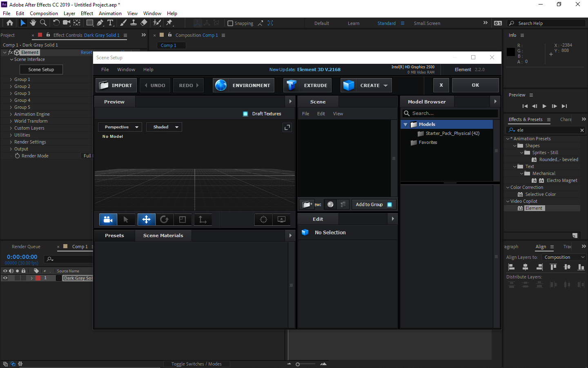Image resolution: width=588 pixels, height=368 pixels.
Task: Select the Eraser tool
Action: (144, 23)
